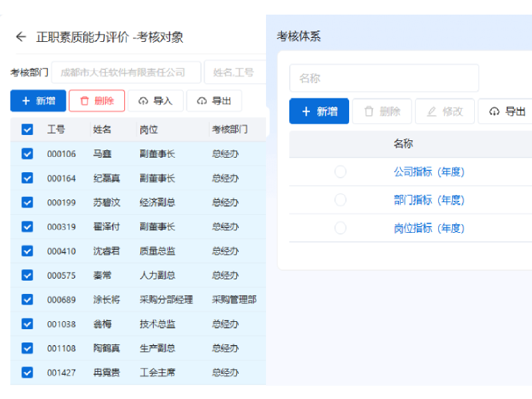Uncheck the row for 001108
The image size is (532, 399).
tap(27, 348)
